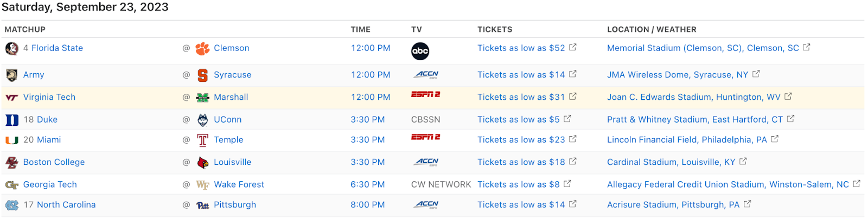Open Tickets as low as $5 link
The height and width of the screenshot is (218, 868).
coord(518,119)
